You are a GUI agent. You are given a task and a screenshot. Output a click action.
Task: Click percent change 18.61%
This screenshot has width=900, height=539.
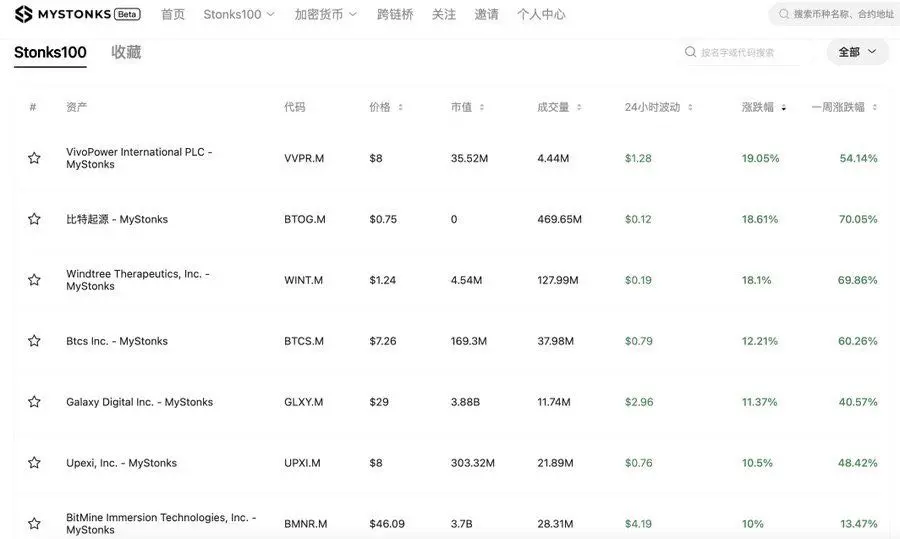[x=760, y=219]
